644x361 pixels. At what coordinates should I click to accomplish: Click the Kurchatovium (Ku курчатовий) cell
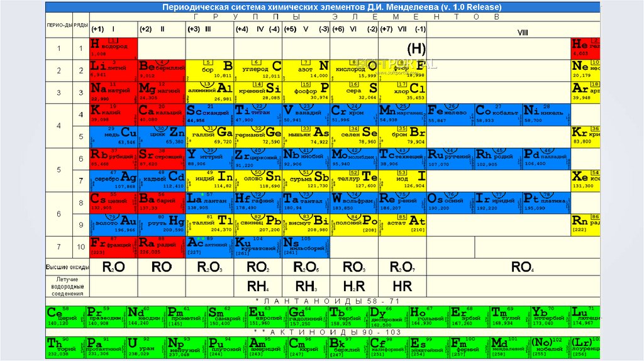[258, 247]
